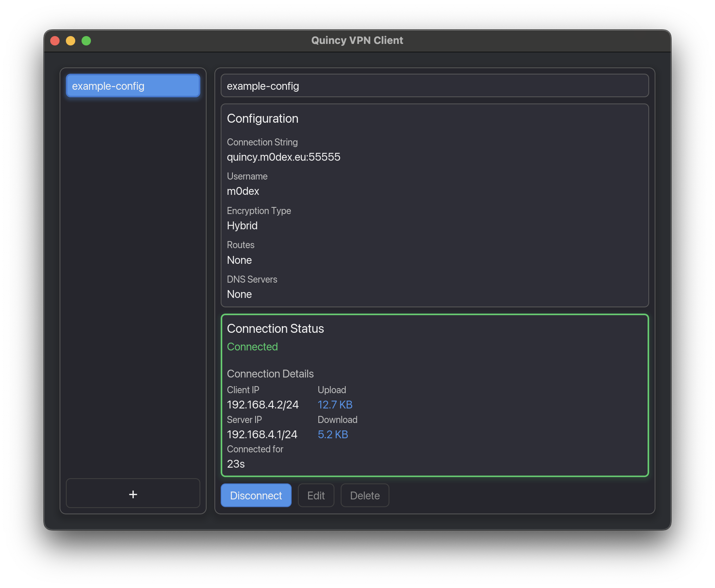Maximize the window with green button

[x=86, y=41]
